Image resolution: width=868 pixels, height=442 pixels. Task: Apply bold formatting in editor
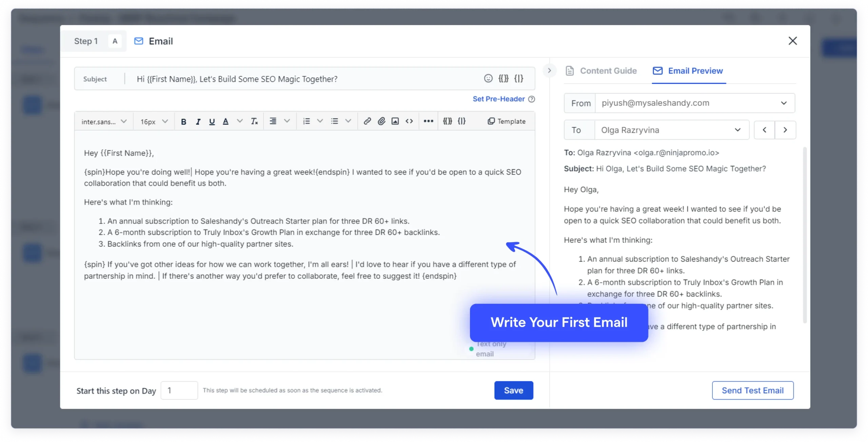pos(183,121)
